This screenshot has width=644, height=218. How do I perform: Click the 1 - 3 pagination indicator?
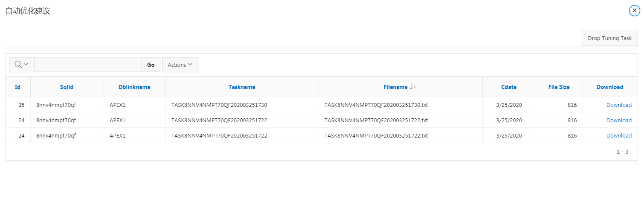(x=622, y=152)
